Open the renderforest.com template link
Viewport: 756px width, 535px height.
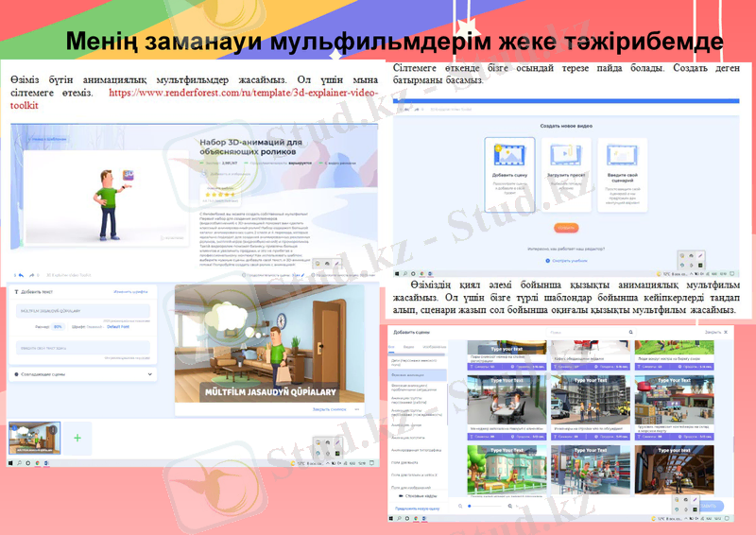(194, 98)
